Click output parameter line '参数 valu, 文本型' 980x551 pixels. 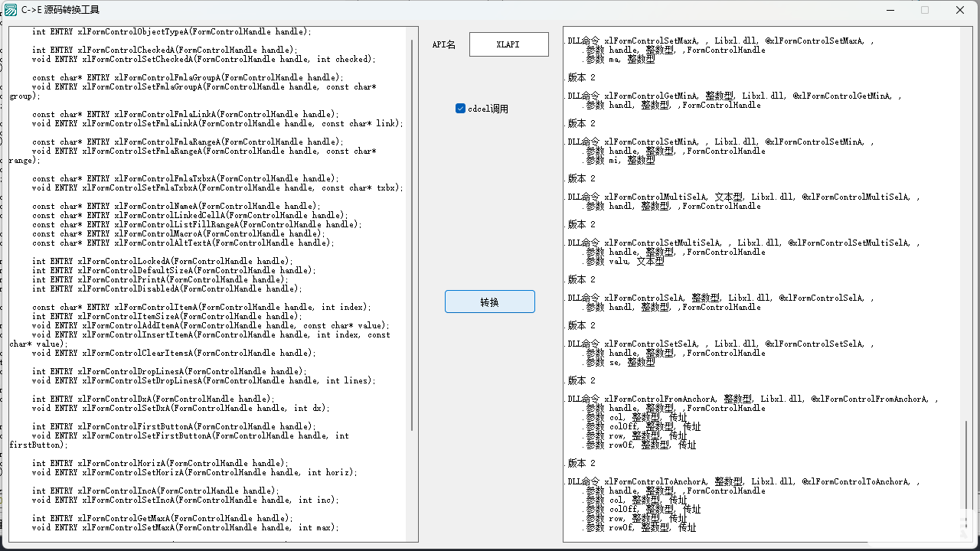pyautogui.click(x=625, y=261)
